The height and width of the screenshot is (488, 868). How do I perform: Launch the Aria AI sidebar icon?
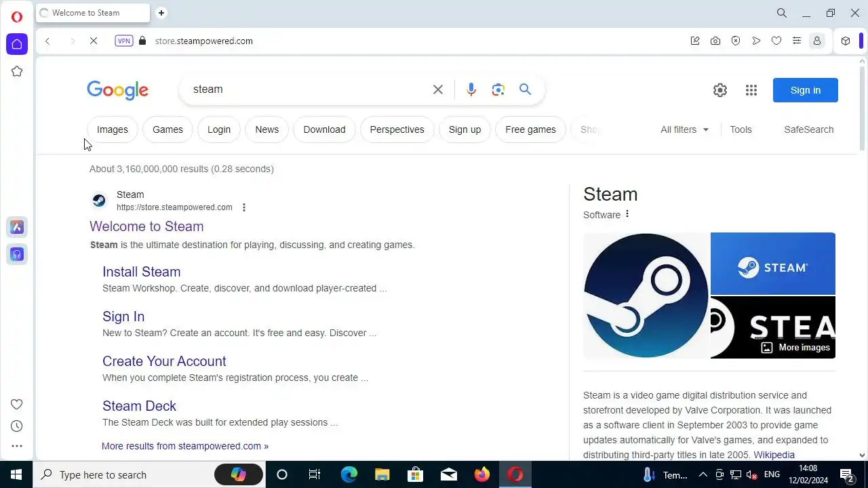[17, 227]
